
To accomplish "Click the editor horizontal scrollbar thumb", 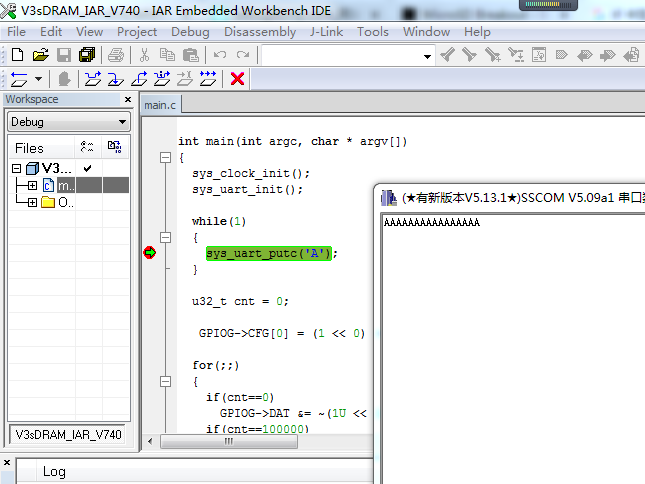I will tap(229, 441).
